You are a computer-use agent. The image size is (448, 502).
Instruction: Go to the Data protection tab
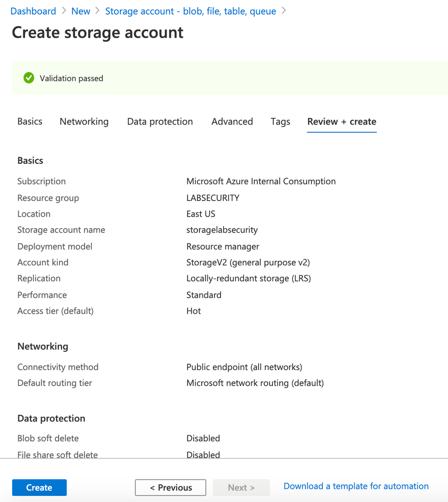click(x=160, y=122)
